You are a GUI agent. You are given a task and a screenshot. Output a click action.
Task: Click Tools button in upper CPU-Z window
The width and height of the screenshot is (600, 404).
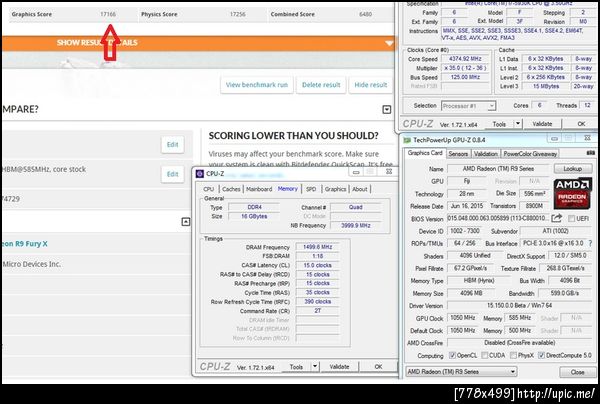[x=499, y=124]
